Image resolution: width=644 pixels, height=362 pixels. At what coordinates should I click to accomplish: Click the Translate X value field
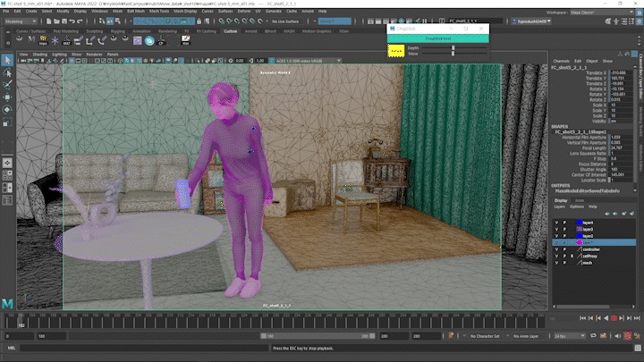click(x=621, y=72)
